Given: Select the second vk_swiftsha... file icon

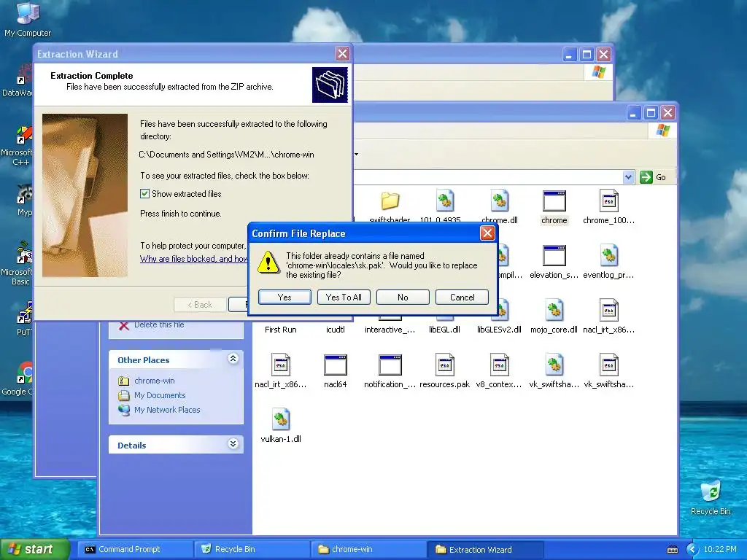Looking at the screenshot, I should tap(609, 365).
